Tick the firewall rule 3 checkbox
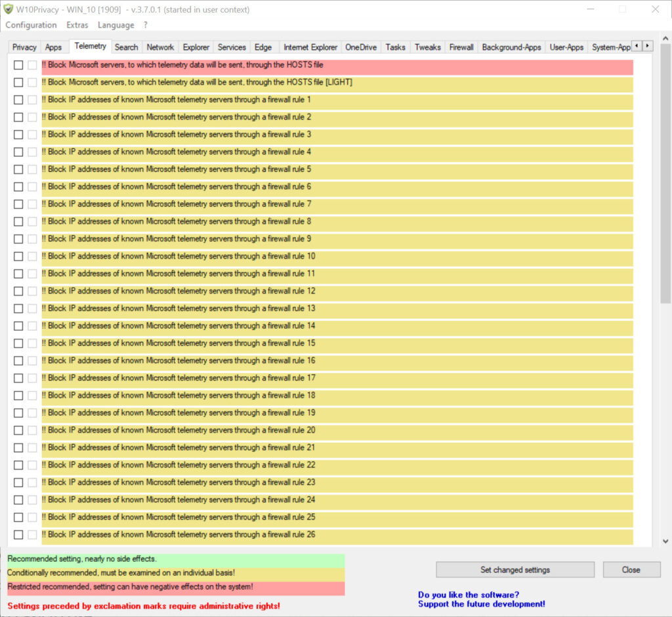 [18, 135]
